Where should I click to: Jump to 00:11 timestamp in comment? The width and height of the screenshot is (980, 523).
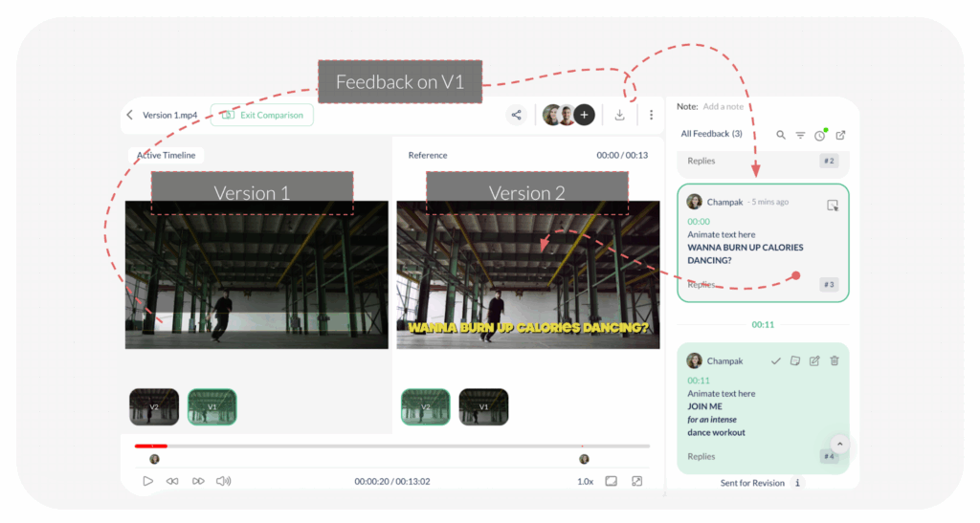coord(699,381)
